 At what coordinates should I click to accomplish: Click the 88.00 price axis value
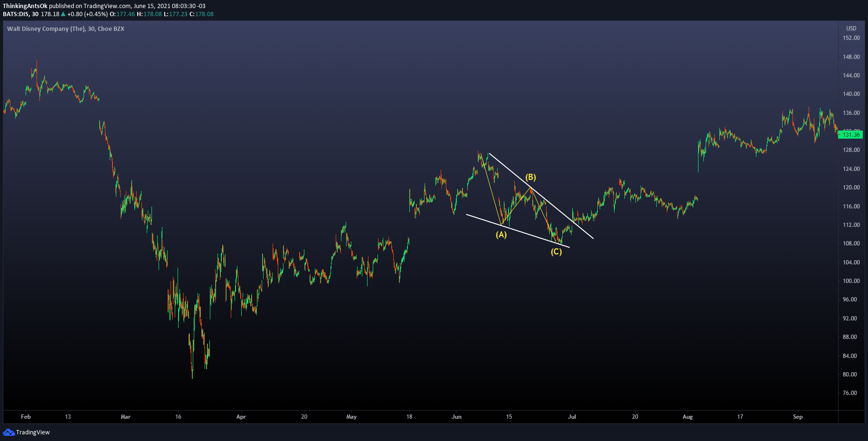coord(850,337)
